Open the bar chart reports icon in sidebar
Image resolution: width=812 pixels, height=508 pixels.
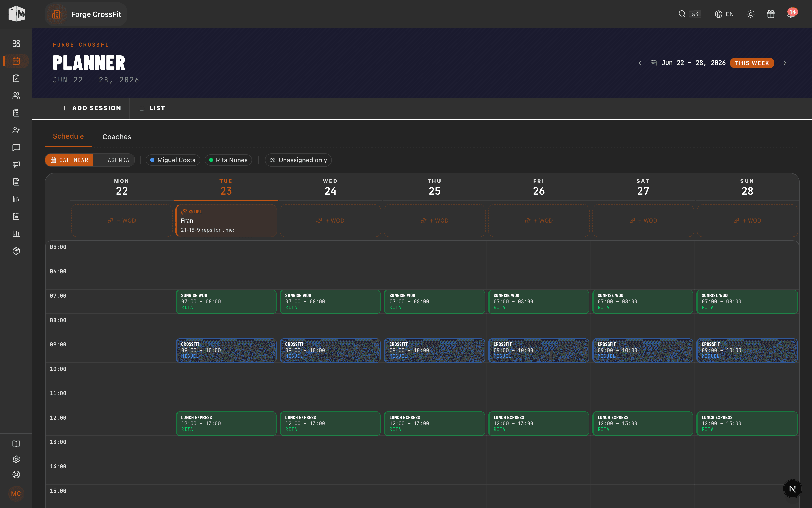pyautogui.click(x=16, y=234)
